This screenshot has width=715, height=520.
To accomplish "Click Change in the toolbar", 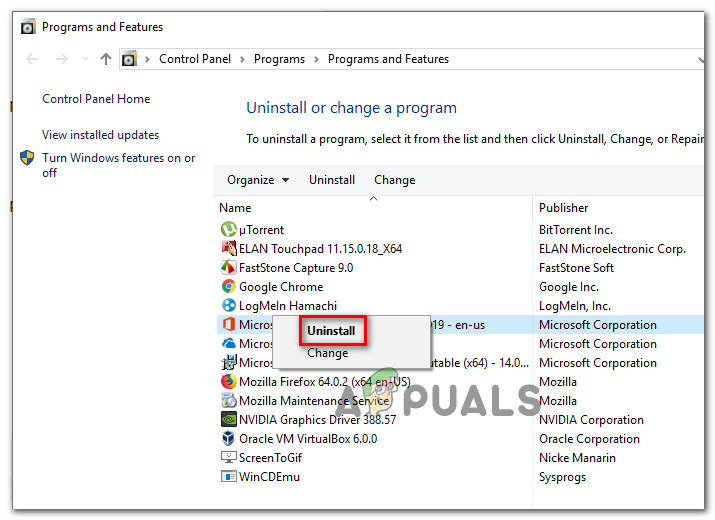I will [394, 180].
